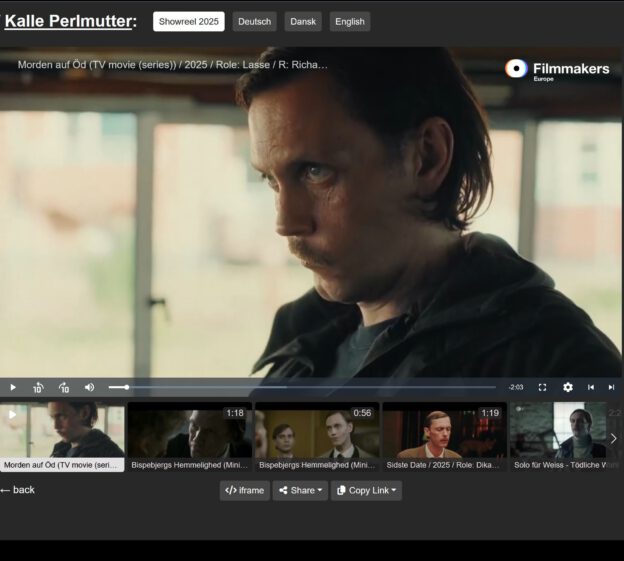This screenshot has height=561, width=624.
Task: Rewind 10 seconds in the player
Action: 38,387
